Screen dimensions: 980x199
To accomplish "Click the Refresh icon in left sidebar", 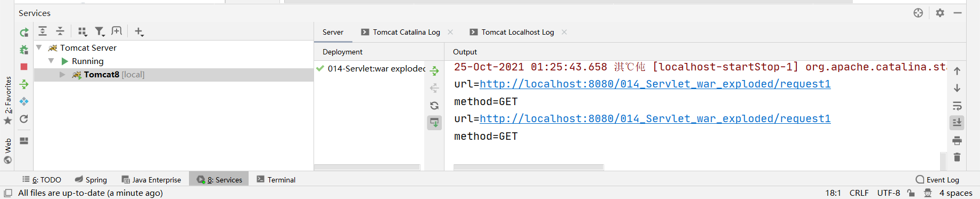I will 24,119.
